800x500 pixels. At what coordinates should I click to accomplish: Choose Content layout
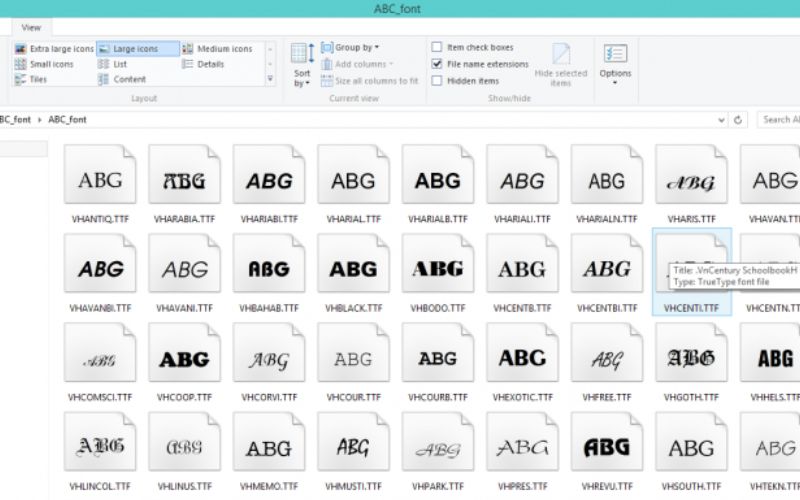122,80
